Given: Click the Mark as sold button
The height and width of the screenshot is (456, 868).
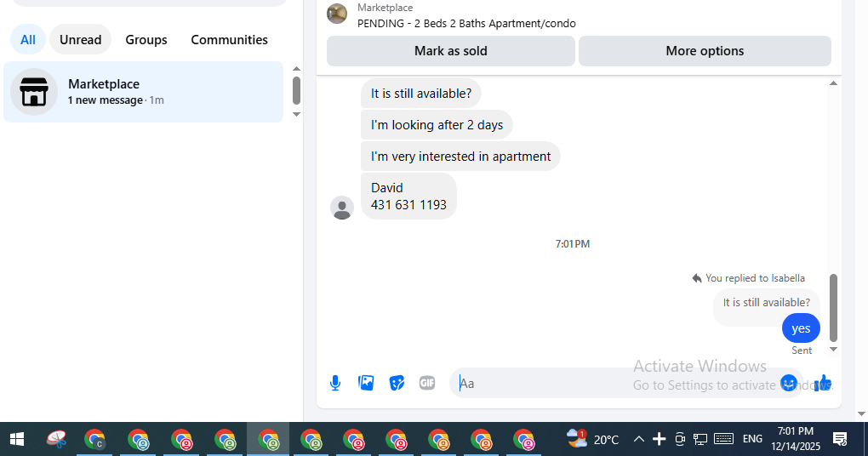Looking at the screenshot, I should (x=451, y=51).
